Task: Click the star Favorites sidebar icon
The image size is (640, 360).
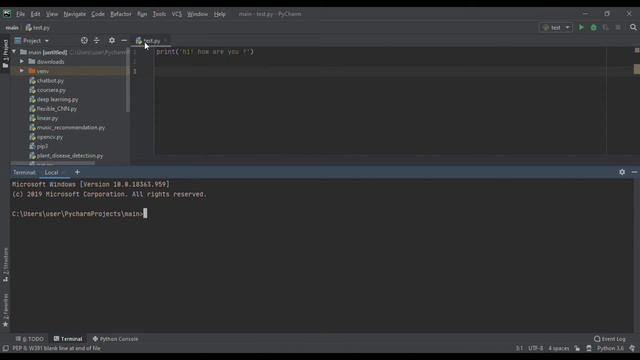Action: pos(5,324)
